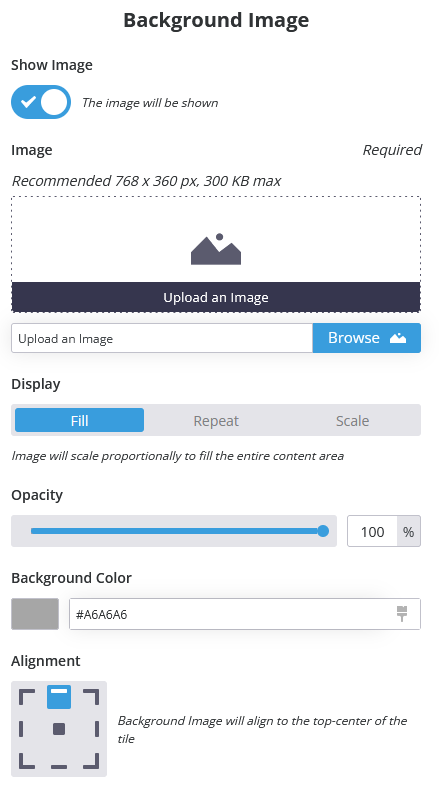Select the Fill display option
Image resolution: width=439 pixels, height=790 pixels.
[x=79, y=420]
